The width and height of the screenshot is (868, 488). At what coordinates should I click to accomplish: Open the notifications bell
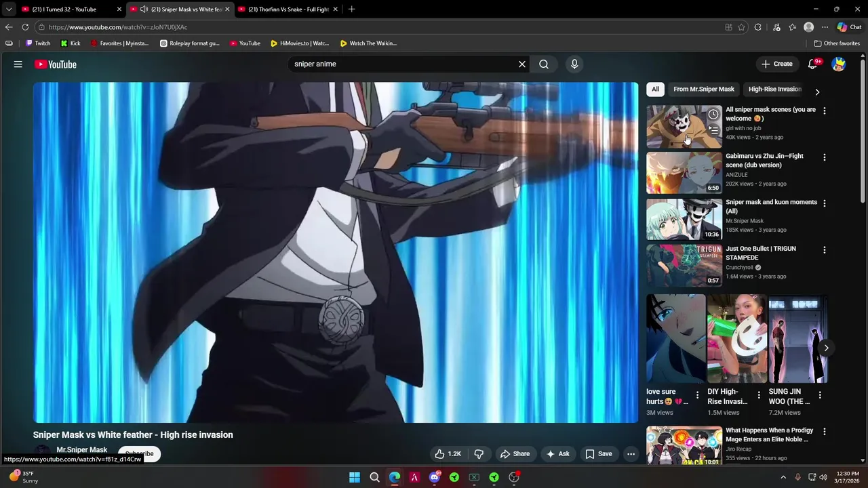[813, 64]
